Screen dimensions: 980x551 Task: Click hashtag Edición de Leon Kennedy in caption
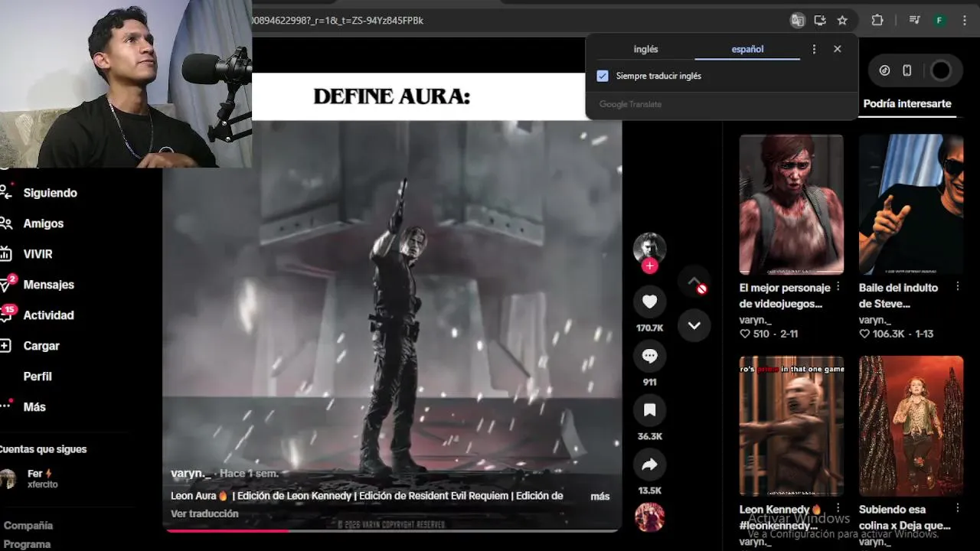coord(295,496)
